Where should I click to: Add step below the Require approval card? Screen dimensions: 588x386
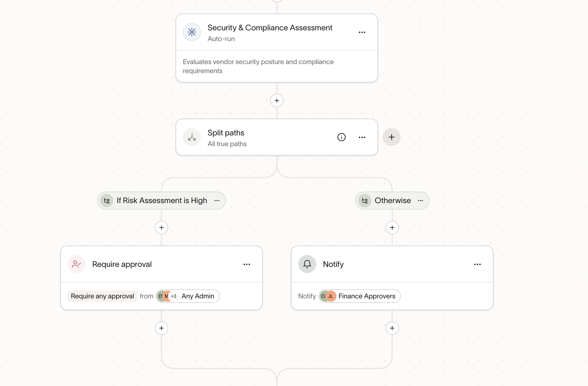coord(161,328)
